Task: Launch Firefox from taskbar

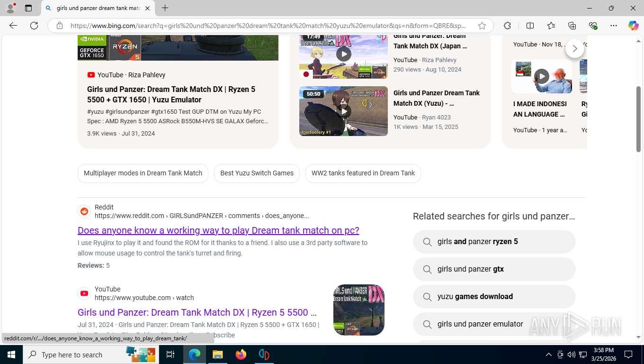Action: (x=241, y=355)
